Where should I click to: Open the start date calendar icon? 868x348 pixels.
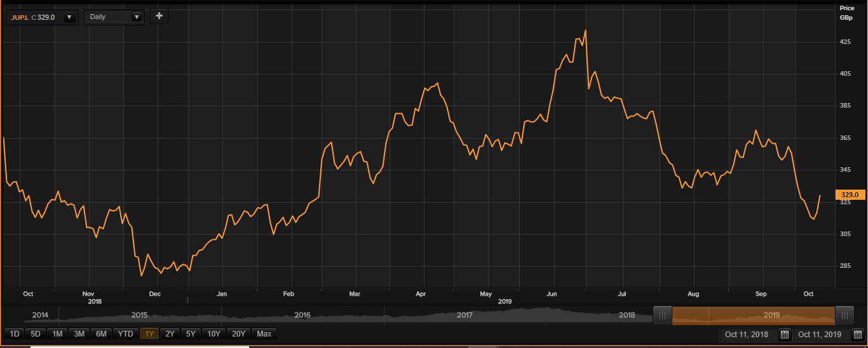pyautogui.click(x=785, y=335)
